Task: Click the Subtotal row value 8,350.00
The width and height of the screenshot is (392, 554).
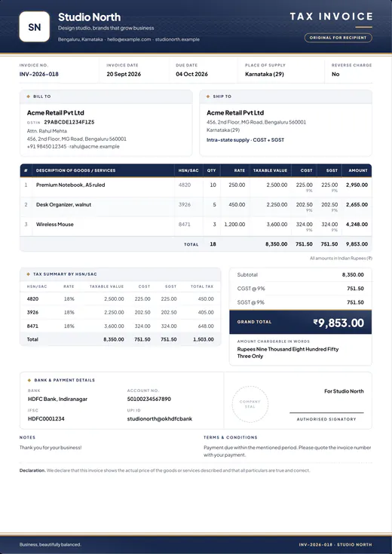Action: pos(353,274)
